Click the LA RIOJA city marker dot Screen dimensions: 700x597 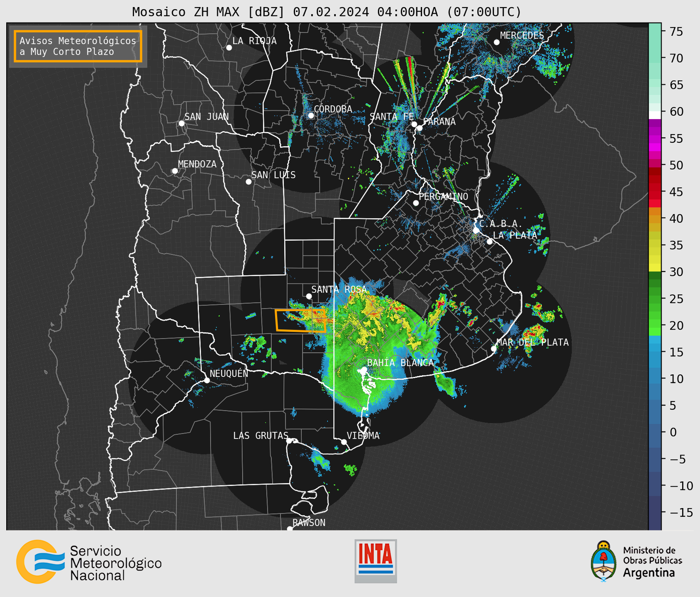tap(229, 48)
